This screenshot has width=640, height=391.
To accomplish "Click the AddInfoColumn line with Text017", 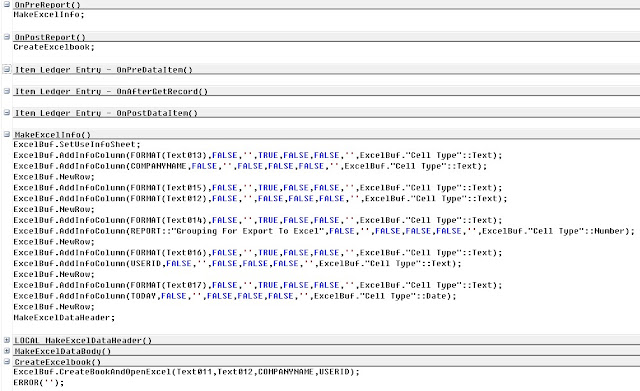I will (258, 285).
